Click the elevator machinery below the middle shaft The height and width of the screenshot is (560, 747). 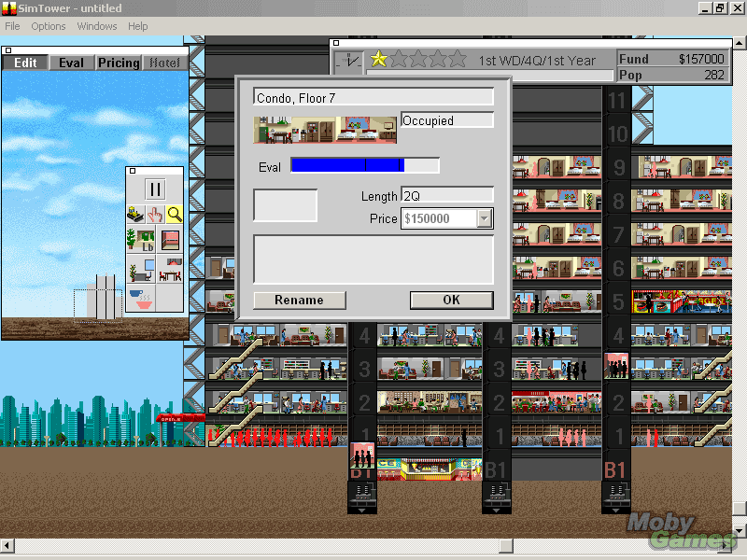click(497, 497)
